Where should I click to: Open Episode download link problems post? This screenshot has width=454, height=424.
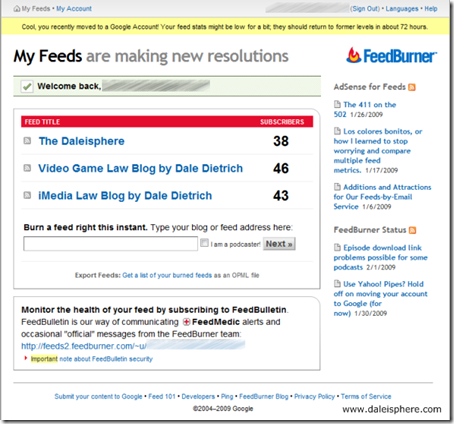pos(380,257)
